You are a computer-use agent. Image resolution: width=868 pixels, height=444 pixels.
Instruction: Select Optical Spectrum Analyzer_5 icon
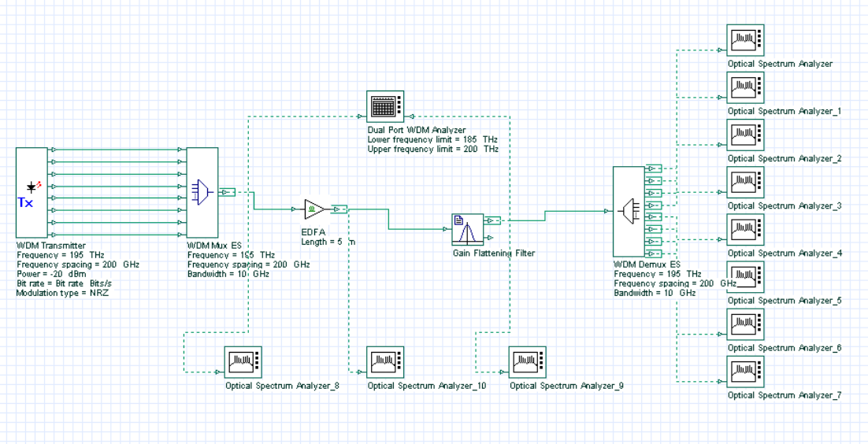click(746, 277)
